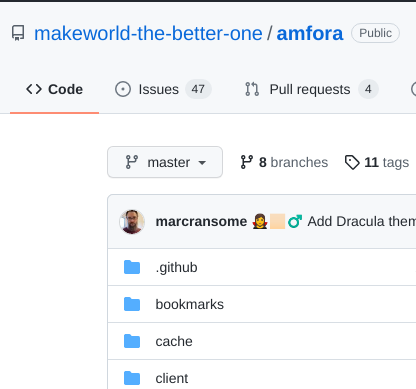Click the repository book icon

coord(18,33)
